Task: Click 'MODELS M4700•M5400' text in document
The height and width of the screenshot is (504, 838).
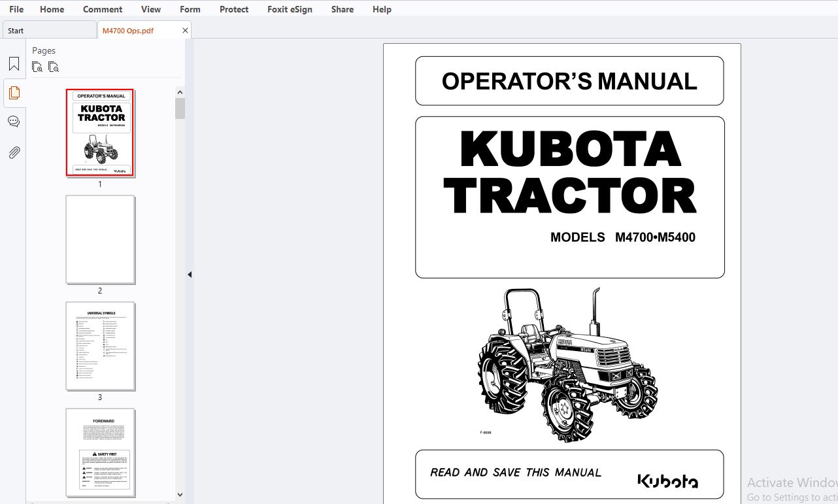Action: pos(623,237)
